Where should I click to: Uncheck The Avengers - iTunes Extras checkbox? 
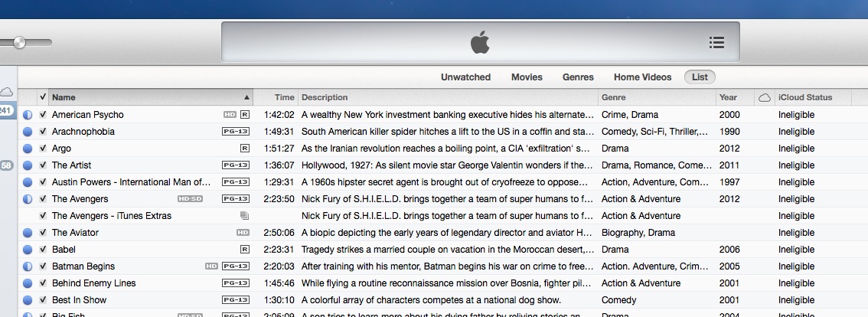point(43,216)
